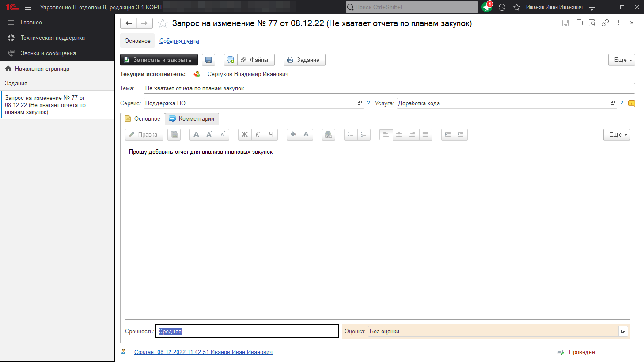Click the print icon in document header
The image size is (644, 362).
tap(579, 23)
